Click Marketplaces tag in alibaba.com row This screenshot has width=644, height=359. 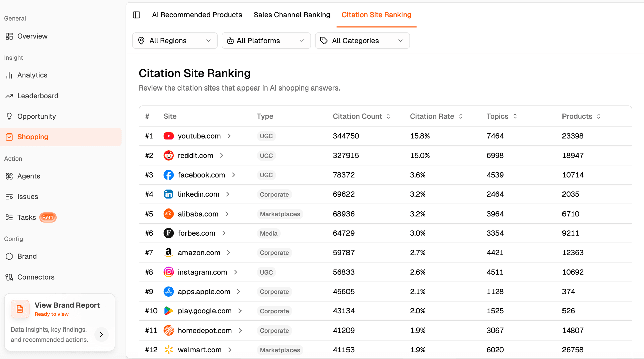tap(280, 214)
